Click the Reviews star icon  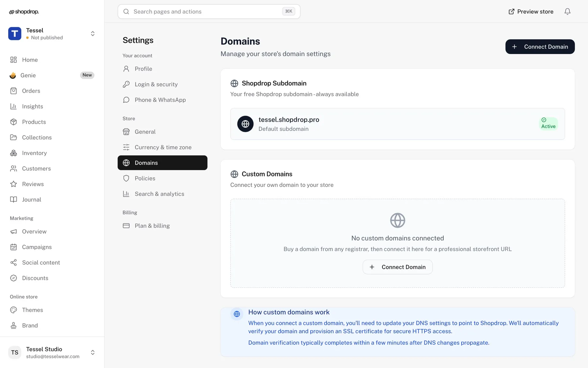(x=13, y=184)
